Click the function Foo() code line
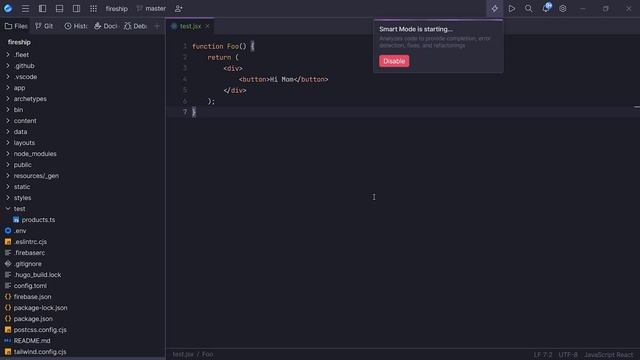Screen dimensions: 640x360 pos(223,46)
